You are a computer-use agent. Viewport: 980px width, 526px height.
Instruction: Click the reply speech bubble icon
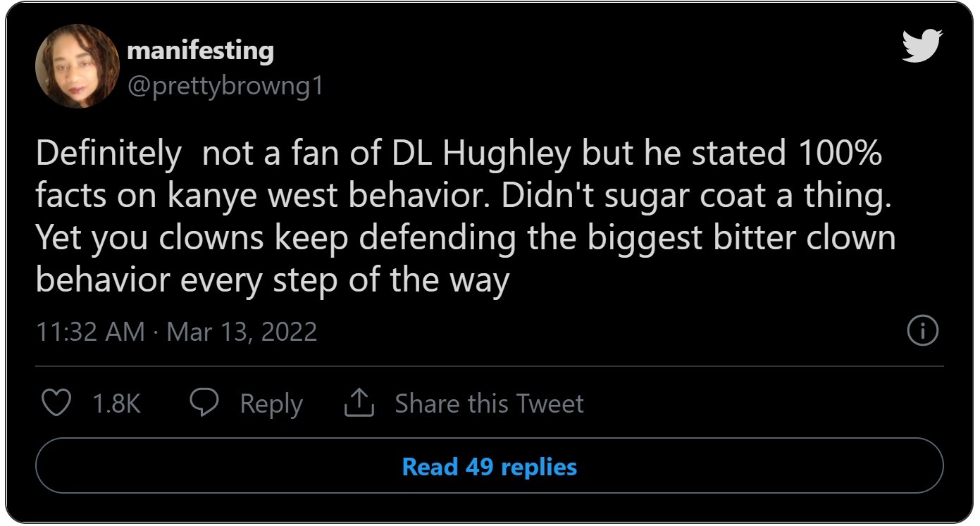[204, 403]
